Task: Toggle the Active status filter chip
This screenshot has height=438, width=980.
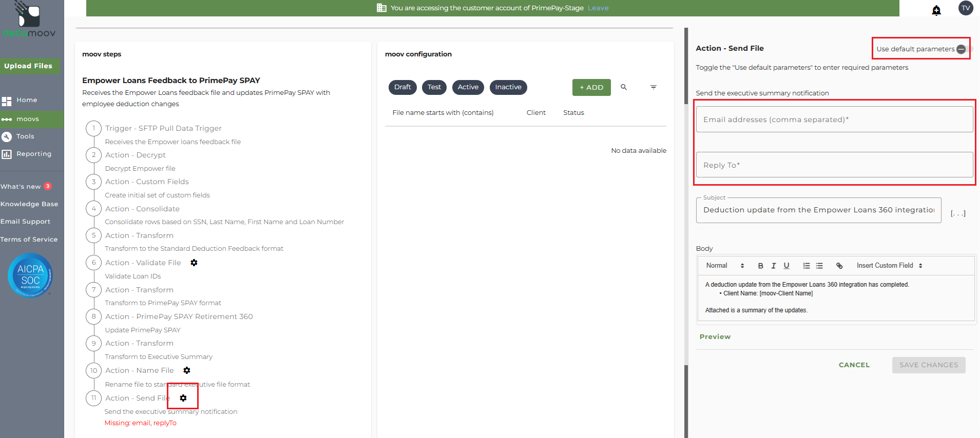Action: [468, 87]
